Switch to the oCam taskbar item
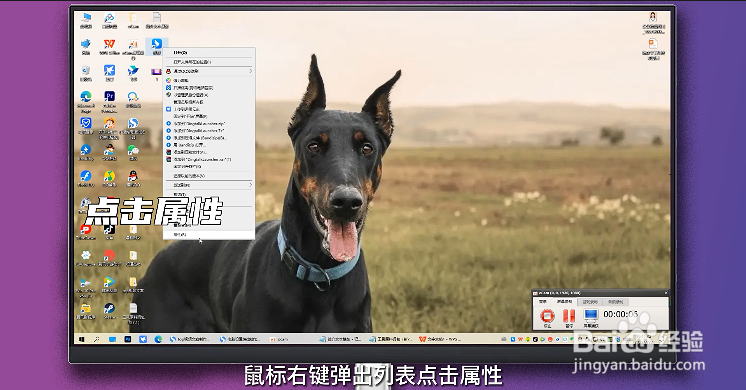This screenshot has height=390, width=746. coord(280,339)
